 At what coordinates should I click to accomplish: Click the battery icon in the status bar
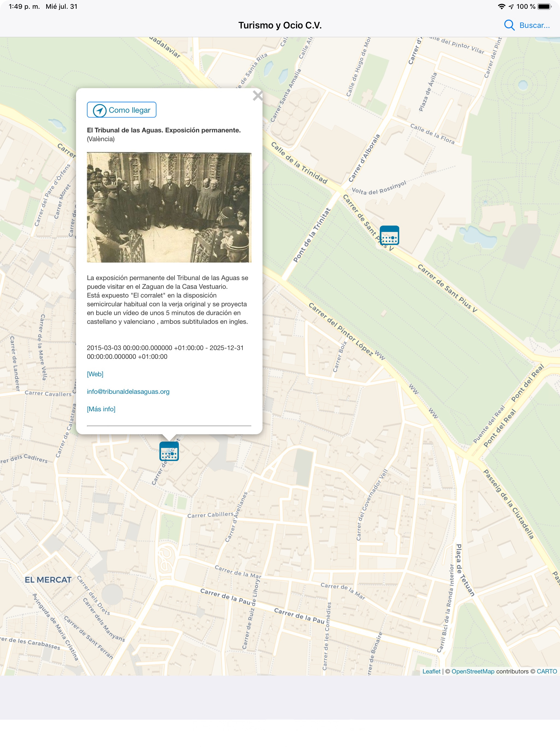[544, 6]
